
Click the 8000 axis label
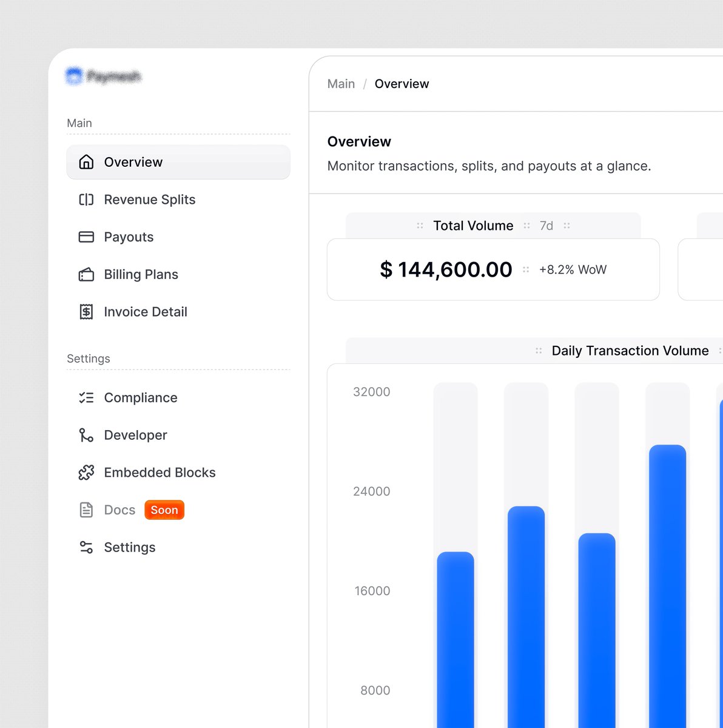click(375, 690)
